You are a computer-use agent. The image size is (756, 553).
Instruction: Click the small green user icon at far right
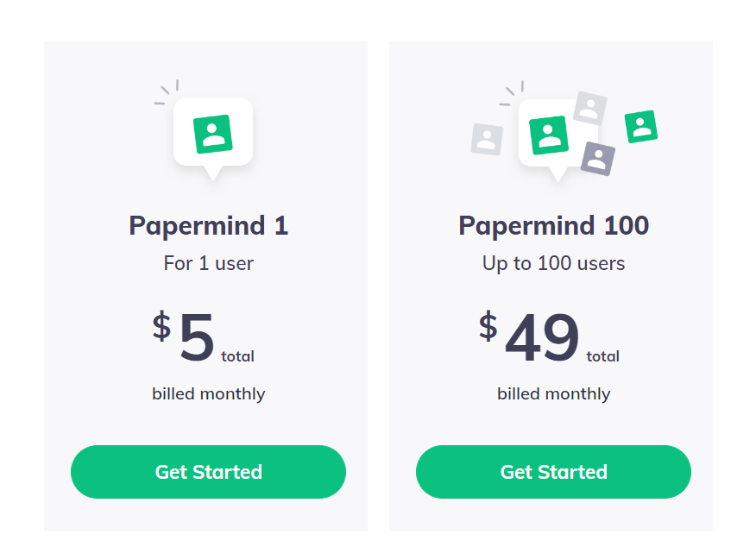point(640,127)
